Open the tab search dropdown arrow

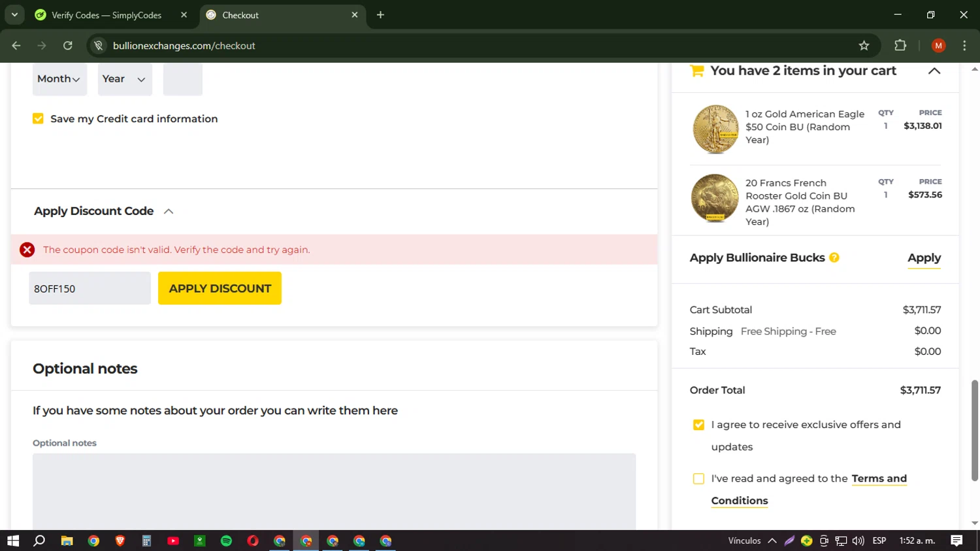[x=14, y=14]
